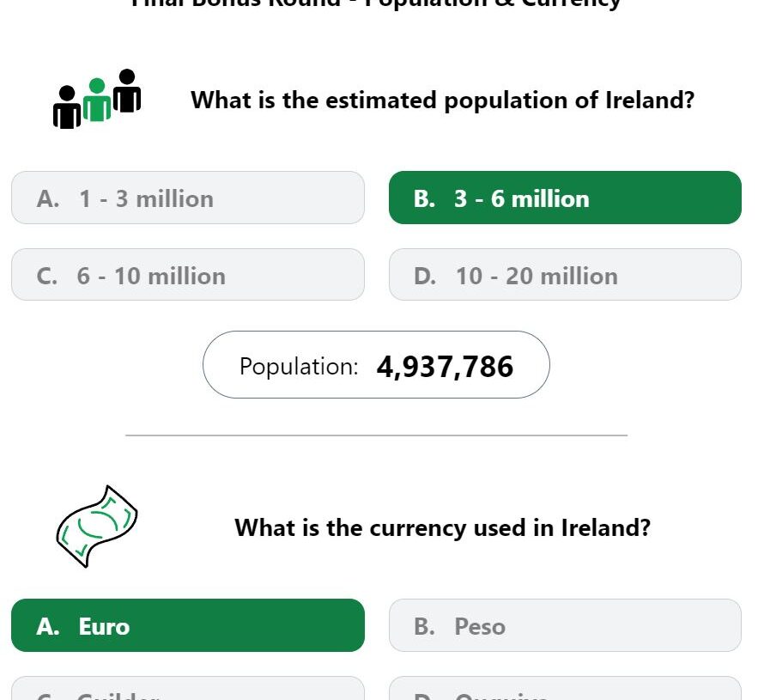Select the cut-off currency option D
Screen dimensions: 758x700
coord(565,688)
